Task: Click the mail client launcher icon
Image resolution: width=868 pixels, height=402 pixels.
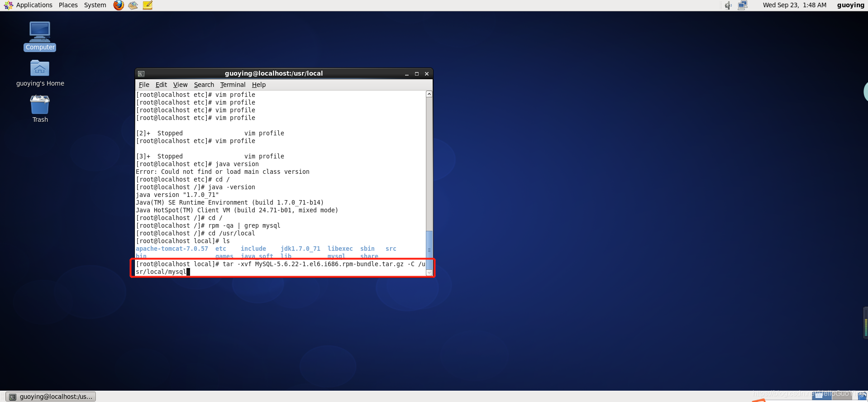Action: click(x=133, y=5)
